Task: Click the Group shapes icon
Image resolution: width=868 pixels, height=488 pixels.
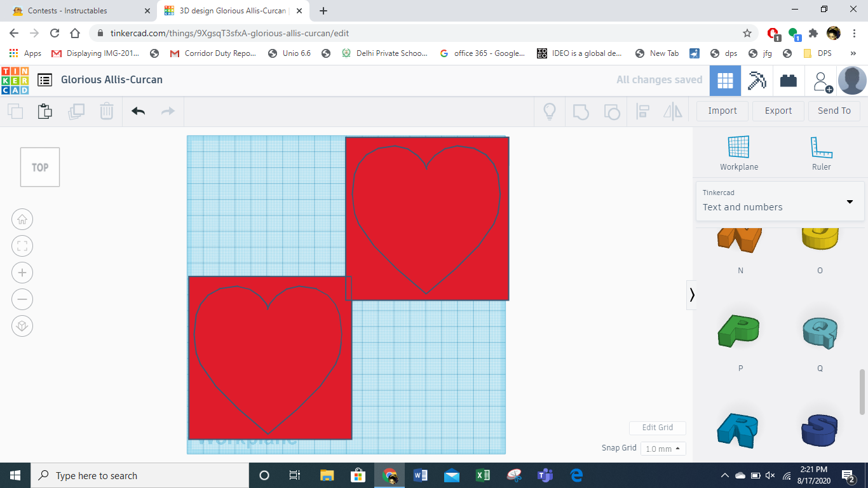Action: [x=581, y=112]
